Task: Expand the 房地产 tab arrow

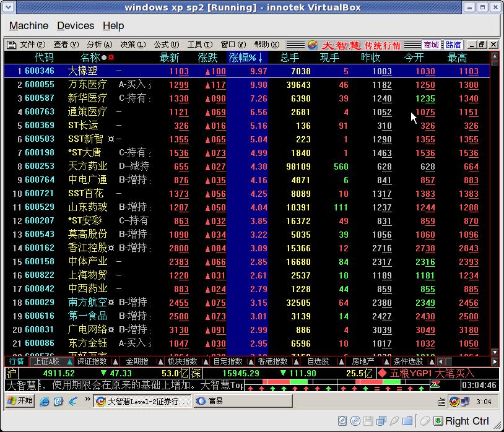Action: tap(387, 361)
